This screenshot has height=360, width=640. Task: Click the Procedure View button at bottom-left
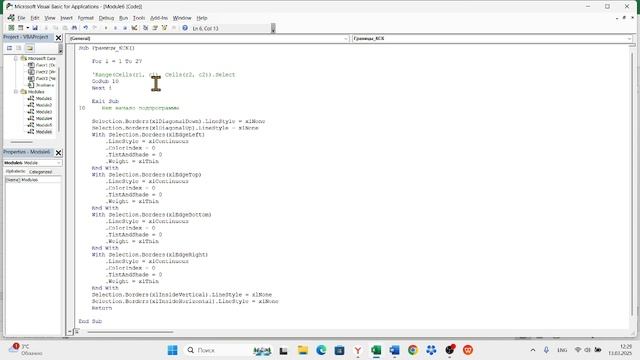click(x=70, y=331)
